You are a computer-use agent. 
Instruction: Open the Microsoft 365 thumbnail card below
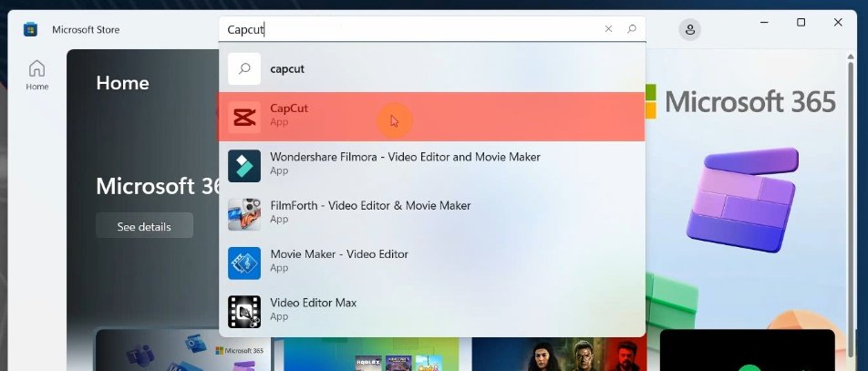pos(183,350)
